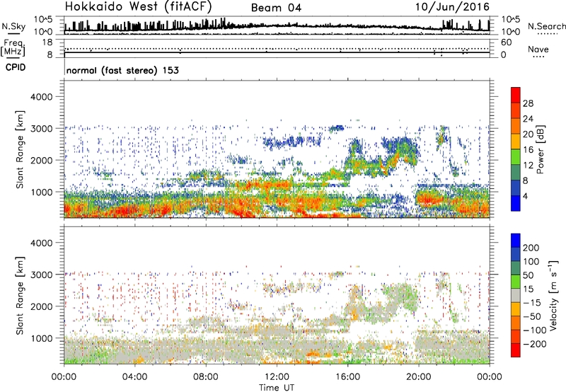The image size is (566, 392).
Task: Click the '20:00' time axis label
Action: coord(418,377)
